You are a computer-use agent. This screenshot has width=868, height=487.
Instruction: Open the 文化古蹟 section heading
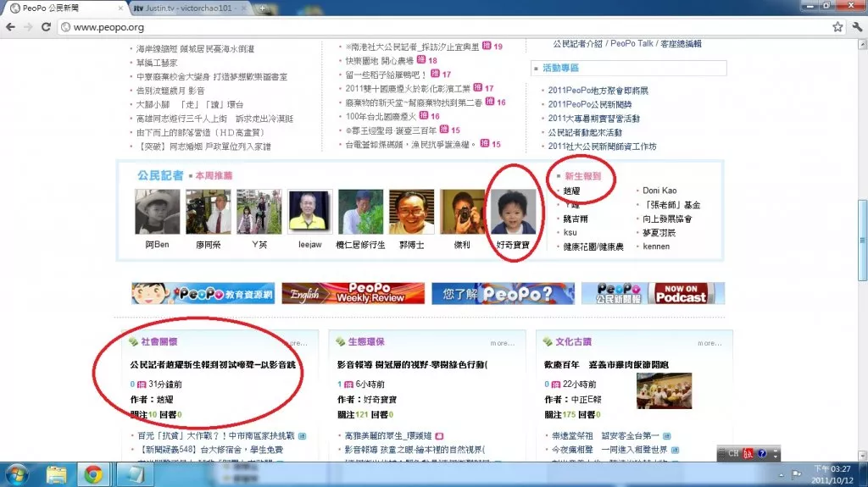(573, 342)
